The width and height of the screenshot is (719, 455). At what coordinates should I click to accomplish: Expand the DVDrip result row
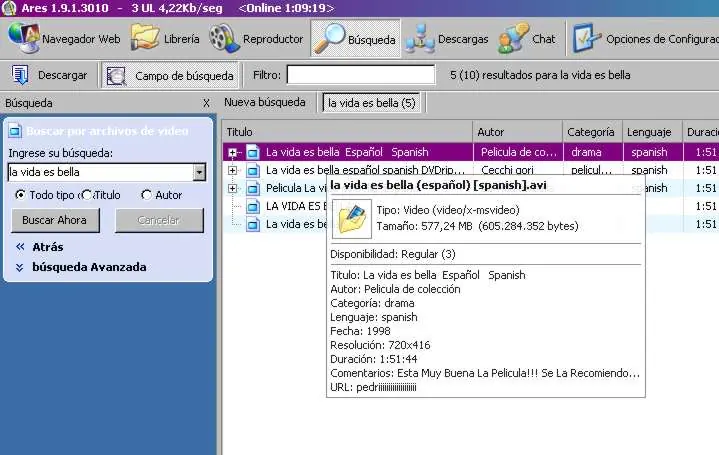[232, 170]
